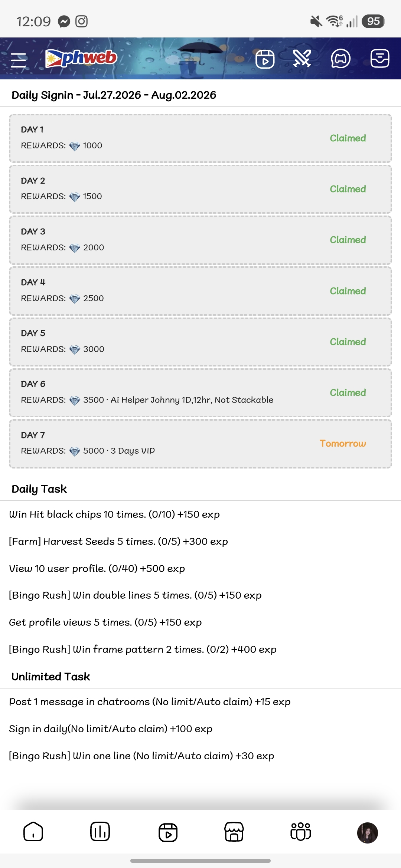Open Post 1 message in chatrooms task
401x868 pixels.
[150, 702]
